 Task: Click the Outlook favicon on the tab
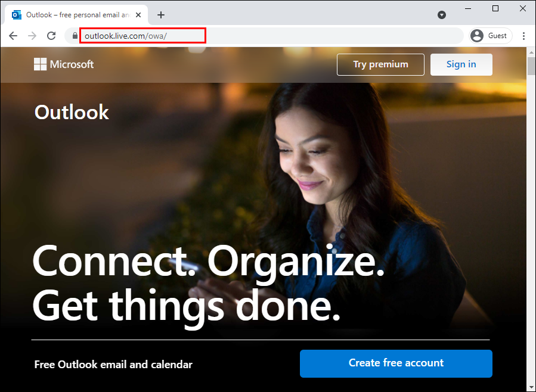coord(17,14)
